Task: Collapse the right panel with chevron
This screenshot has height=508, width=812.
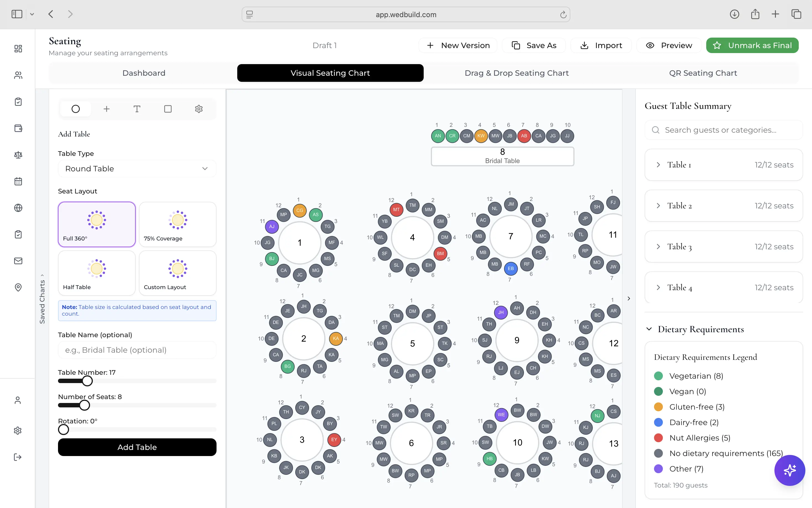Action: click(x=629, y=298)
